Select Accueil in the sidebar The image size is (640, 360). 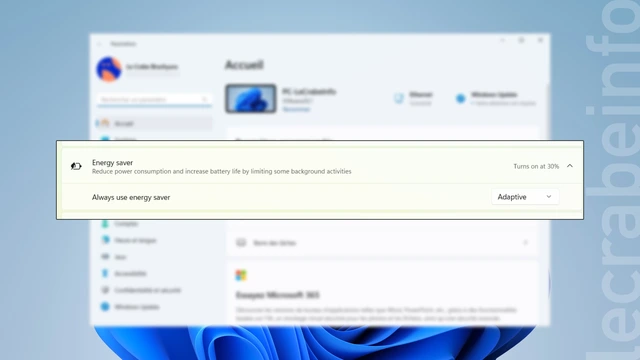(x=154, y=123)
